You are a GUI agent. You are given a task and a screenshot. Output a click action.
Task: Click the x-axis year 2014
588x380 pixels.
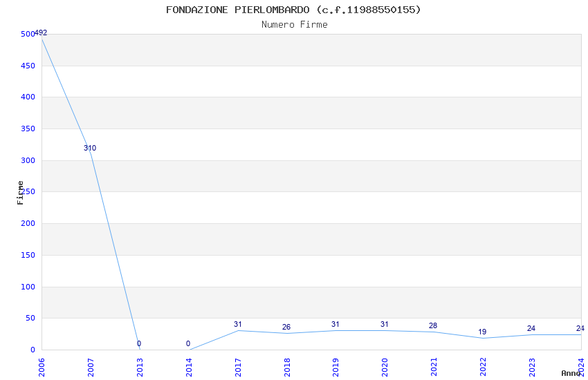pos(189,367)
